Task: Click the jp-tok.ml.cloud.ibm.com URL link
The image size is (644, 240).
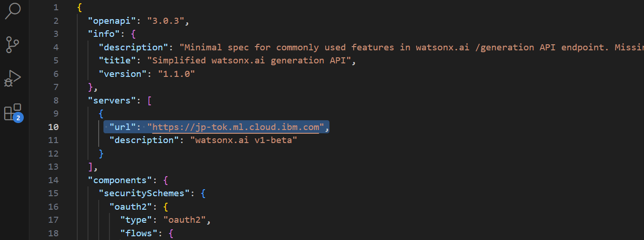Action: pyautogui.click(x=238, y=127)
